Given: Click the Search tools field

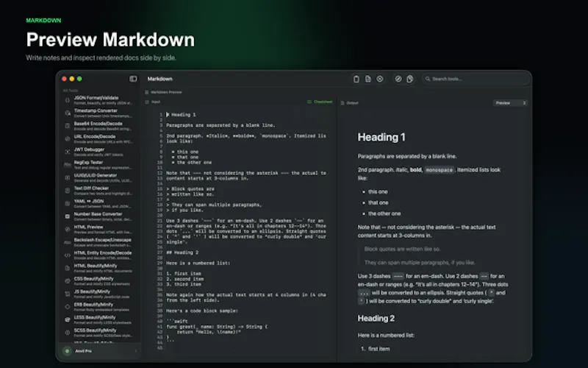Looking at the screenshot, I should 476,79.
